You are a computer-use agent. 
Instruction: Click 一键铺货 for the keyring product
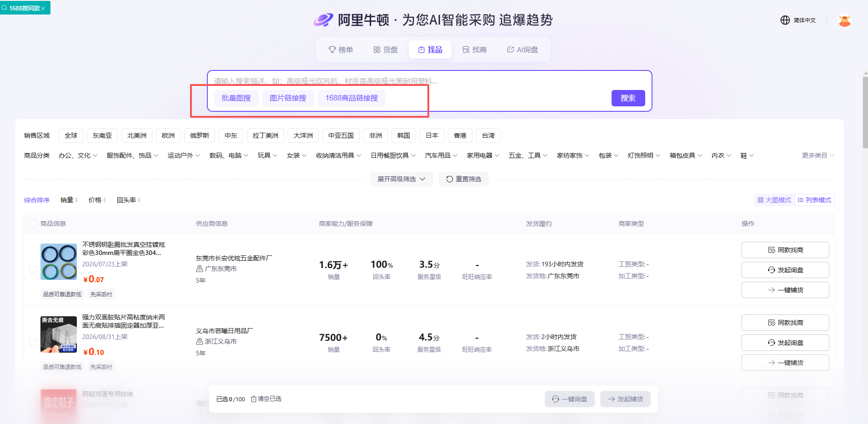click(x=785, y=290)
